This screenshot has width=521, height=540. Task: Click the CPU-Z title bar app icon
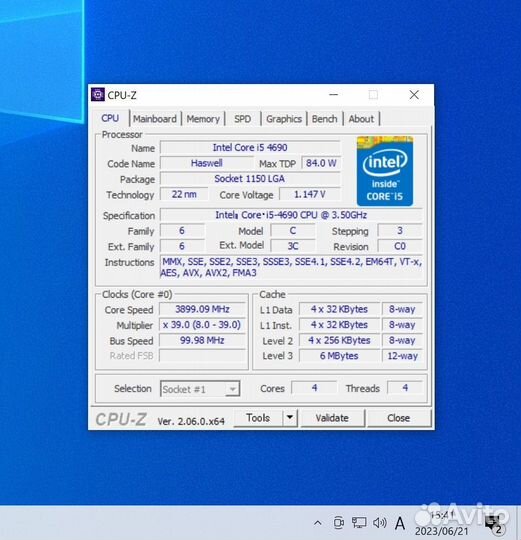(x=98, y=95)
